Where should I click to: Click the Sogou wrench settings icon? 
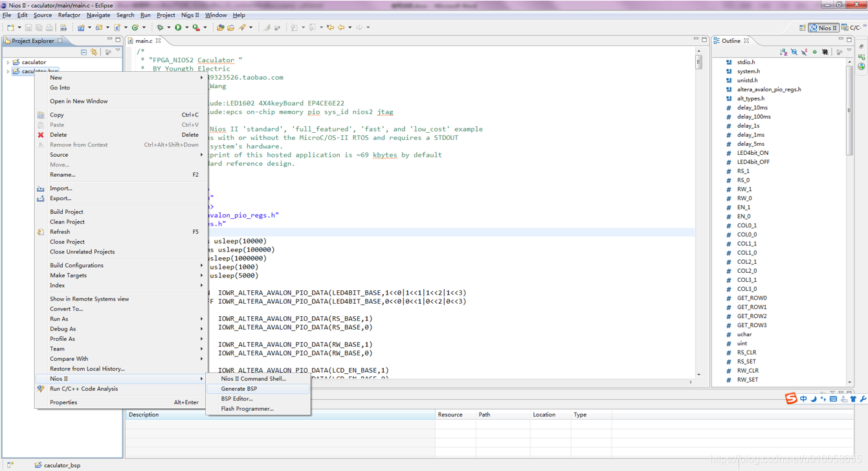tap(863, 399)
